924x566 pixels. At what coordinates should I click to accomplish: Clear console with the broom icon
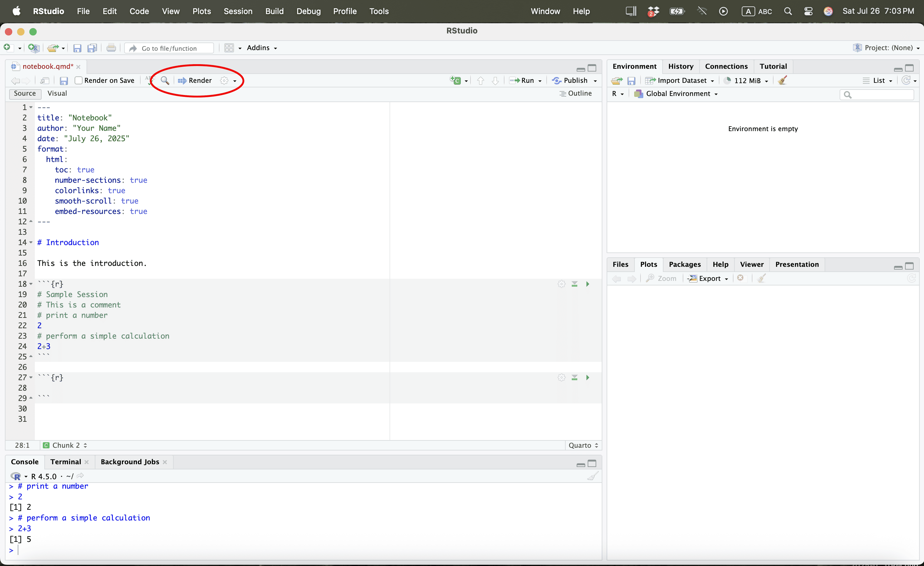pos(593,476)
